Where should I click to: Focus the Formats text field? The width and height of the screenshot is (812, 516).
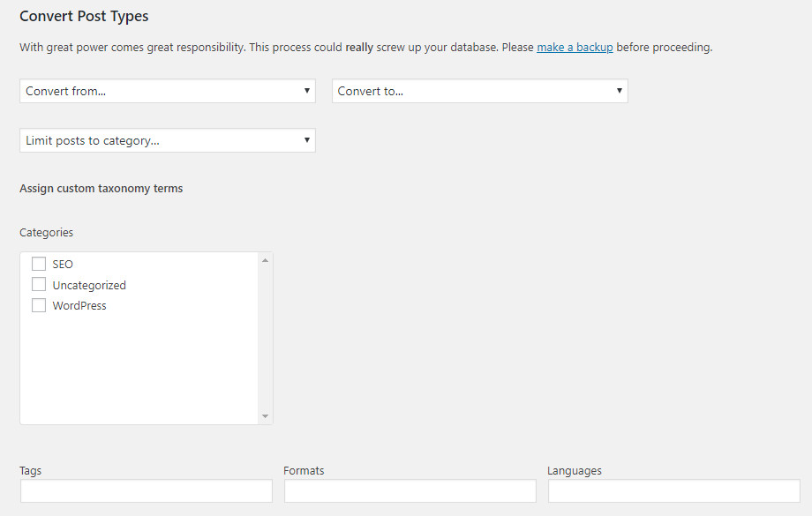(410, 490)
